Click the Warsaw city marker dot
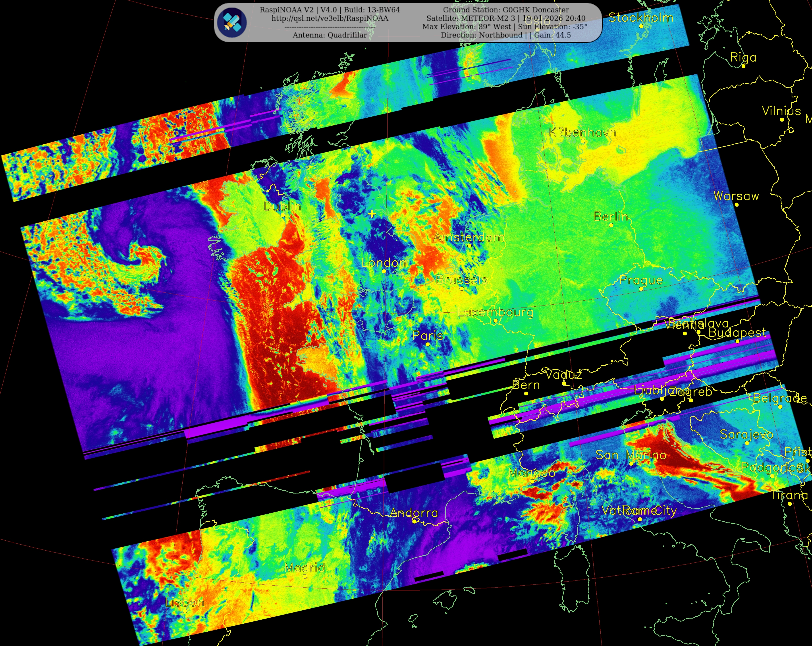The image size is (812, 646). pos(737,205)
